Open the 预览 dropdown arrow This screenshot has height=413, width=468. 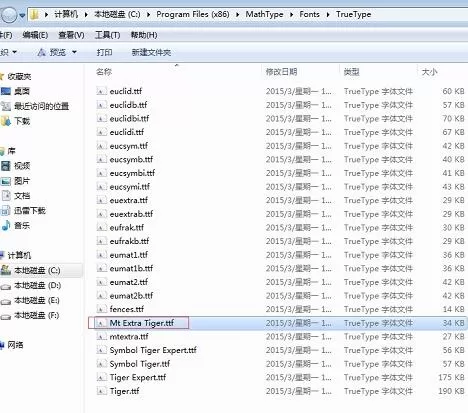74,52
